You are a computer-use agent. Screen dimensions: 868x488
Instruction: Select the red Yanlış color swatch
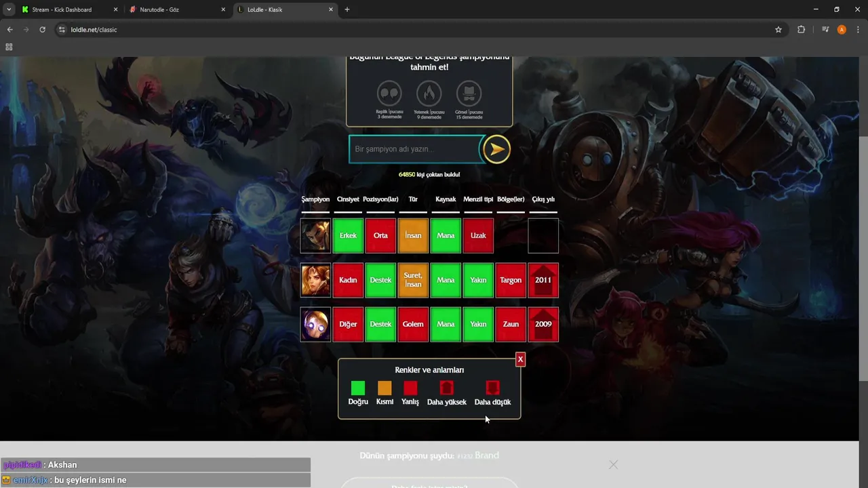(410, 388)
